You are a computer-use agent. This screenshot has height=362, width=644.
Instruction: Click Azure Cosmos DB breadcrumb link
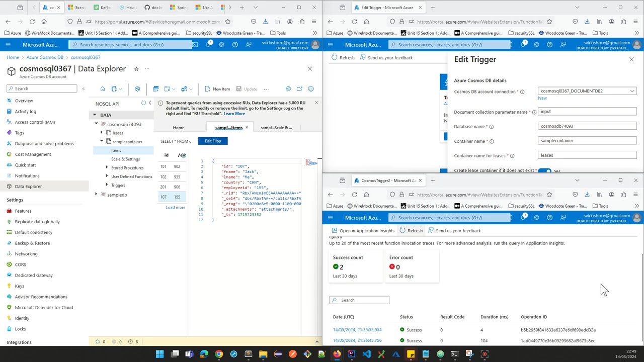(45, 57)
